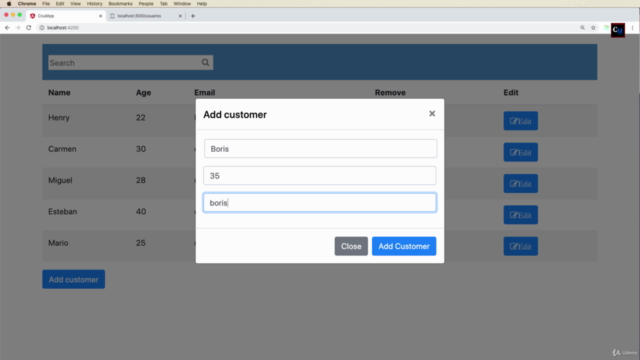The image size is (640, 360).
Task: Open the Edit menu in menu bar
Action: click(x=60, y=4)
